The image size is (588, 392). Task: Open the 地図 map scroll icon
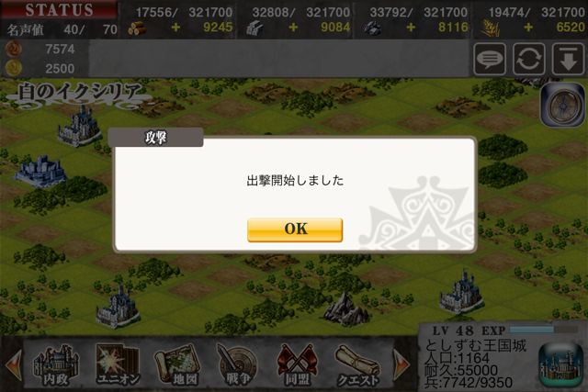click(x=177, y=365)
